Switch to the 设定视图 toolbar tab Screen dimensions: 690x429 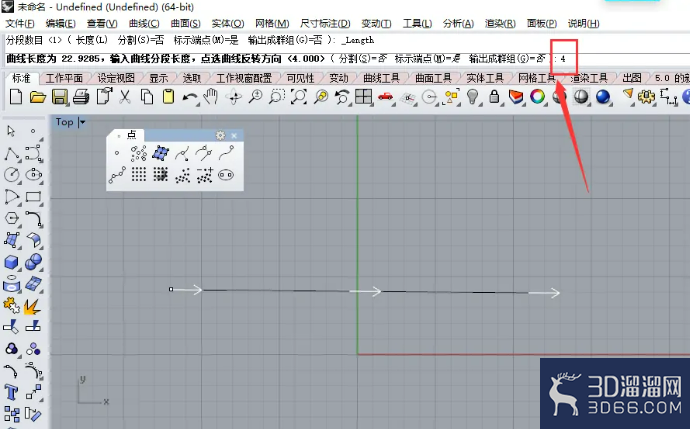pyautogui.click(x=116, y=78)
